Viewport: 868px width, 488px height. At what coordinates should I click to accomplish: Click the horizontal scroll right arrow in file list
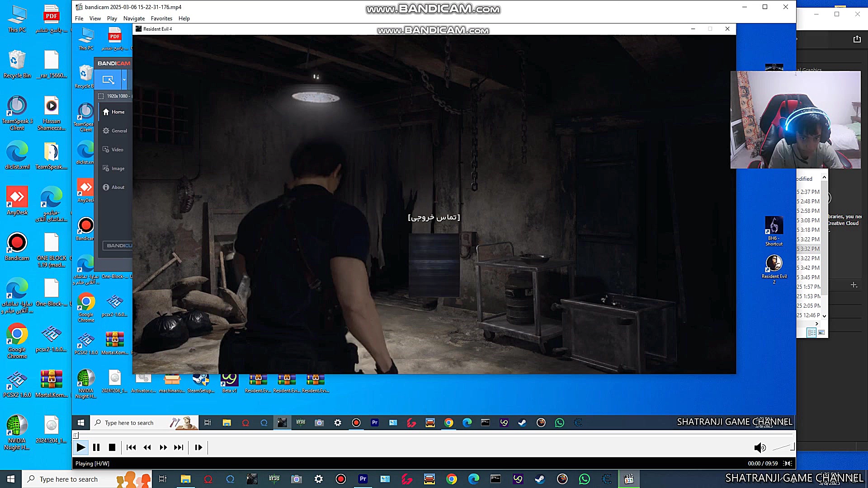tap(816, 324)
